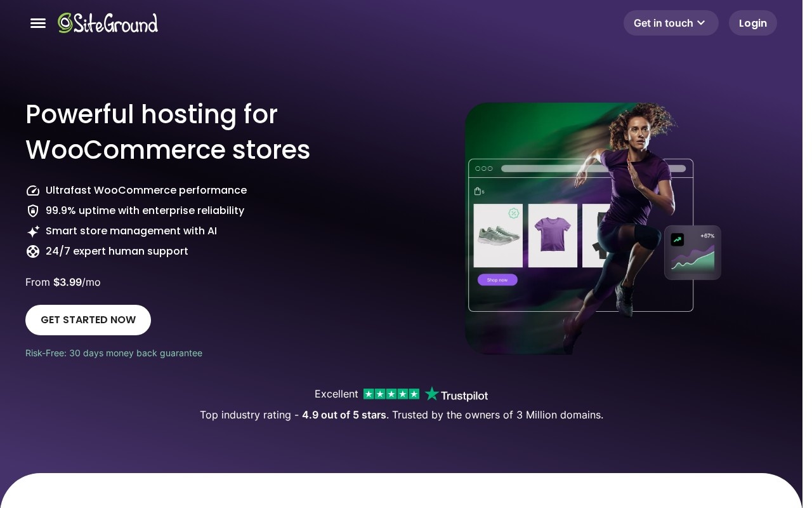Open the Login page
This screenshot has width=812, height=508.
(752, 23)
